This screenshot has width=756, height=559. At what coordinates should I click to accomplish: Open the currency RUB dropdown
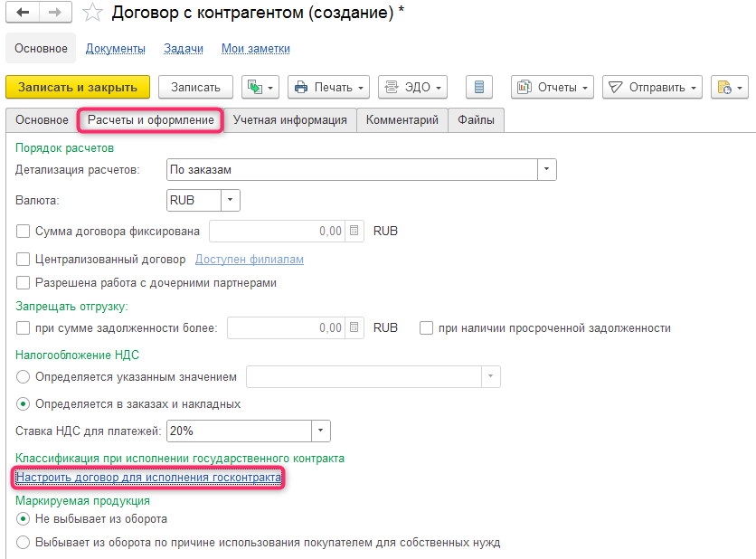tap(230, 200)
